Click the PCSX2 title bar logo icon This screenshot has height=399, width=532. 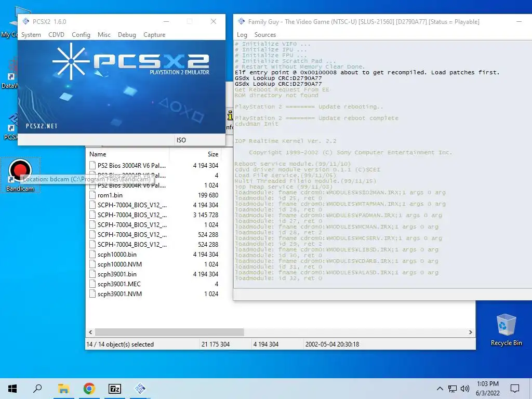tap(26, 21)
